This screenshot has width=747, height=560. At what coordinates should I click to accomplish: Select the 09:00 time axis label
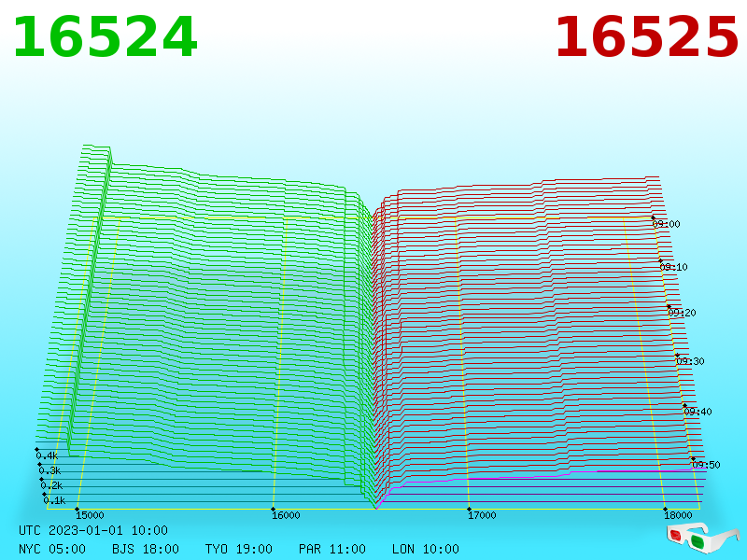(x=666, y=224)
